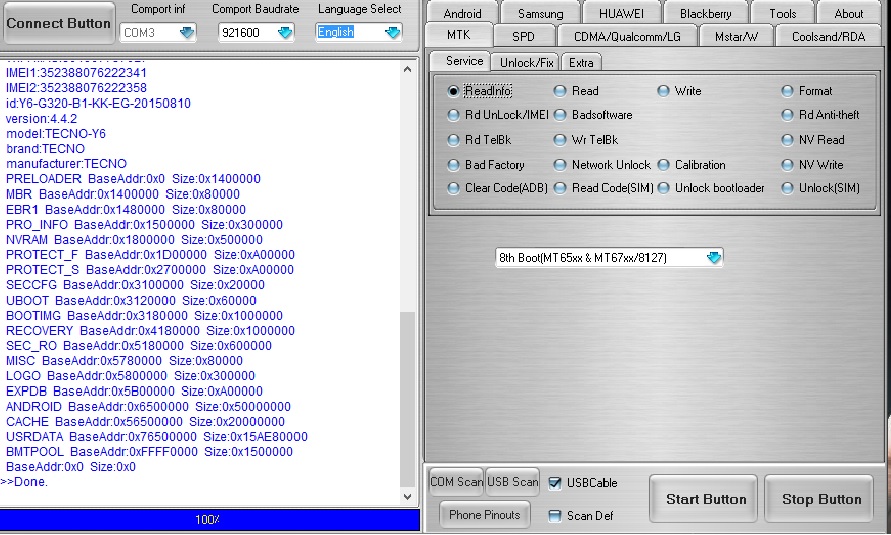
Task: Click the USB Scan button
Action: (513, 482)
